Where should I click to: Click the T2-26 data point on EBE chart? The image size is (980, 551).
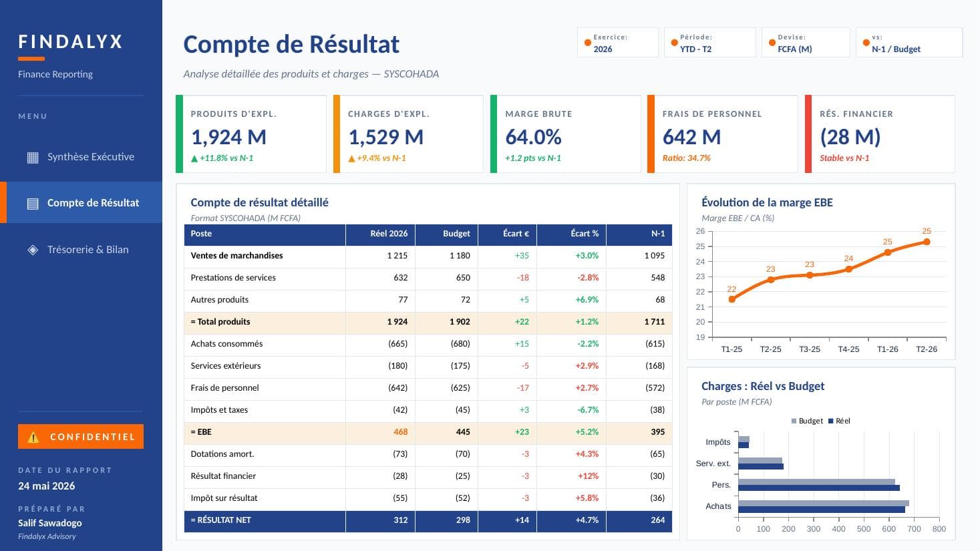click(x=927, y=242)
